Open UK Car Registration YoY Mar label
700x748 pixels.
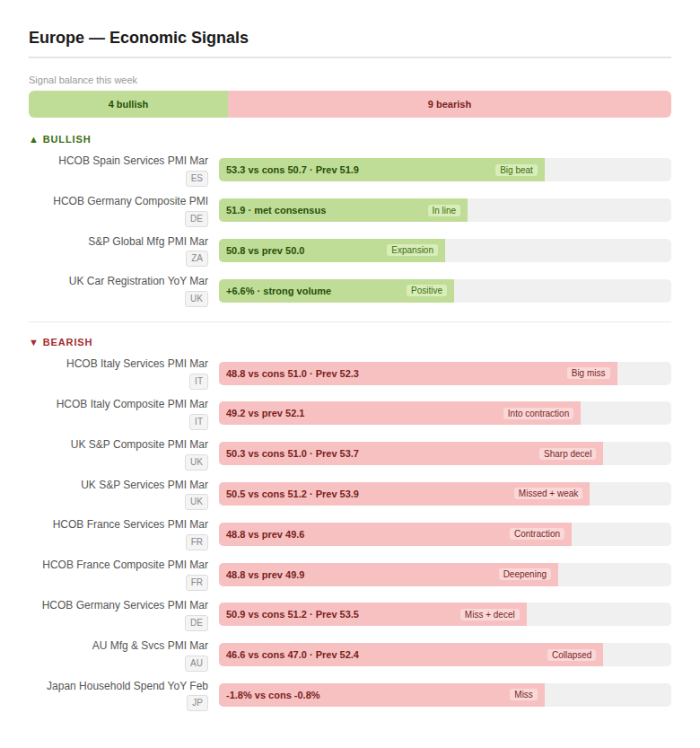(138, 281)
